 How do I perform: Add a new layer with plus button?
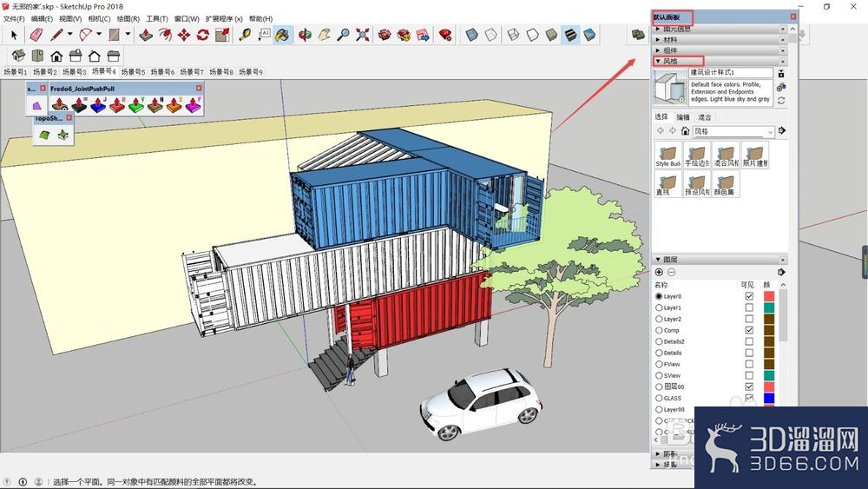[x=659, y=272]
